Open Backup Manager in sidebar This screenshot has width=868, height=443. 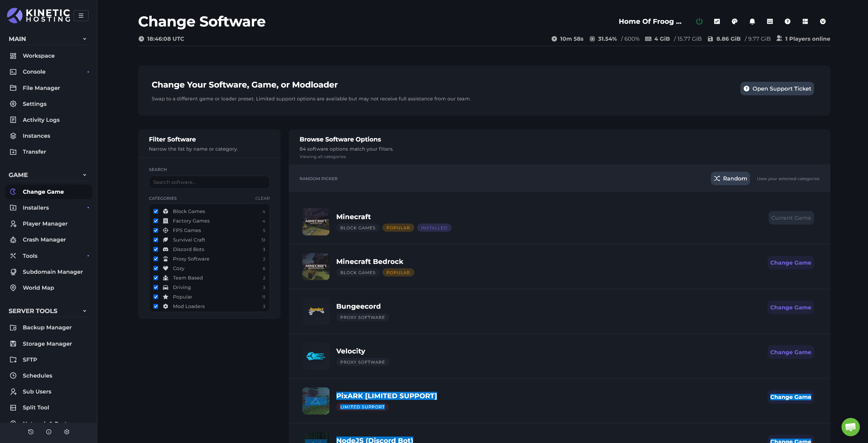[x=49, y=327]
